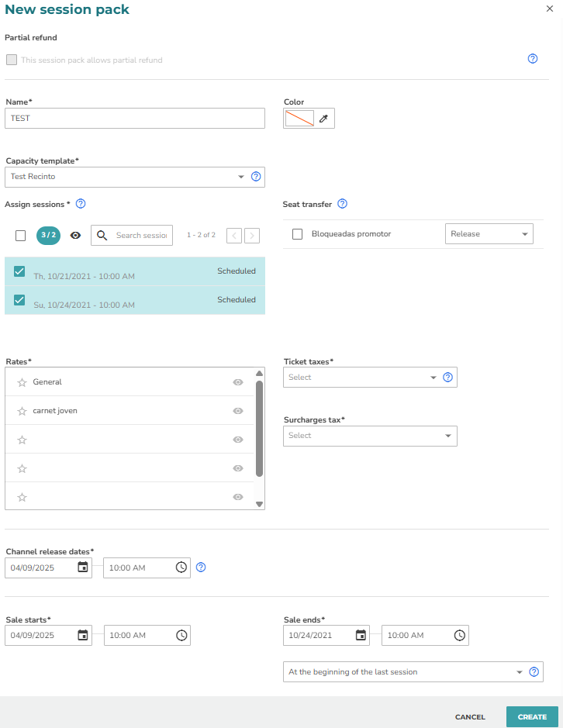
Task: Toggle the select-all sessions checkbox
Action: pyautogui.click(x=20, y=236)
